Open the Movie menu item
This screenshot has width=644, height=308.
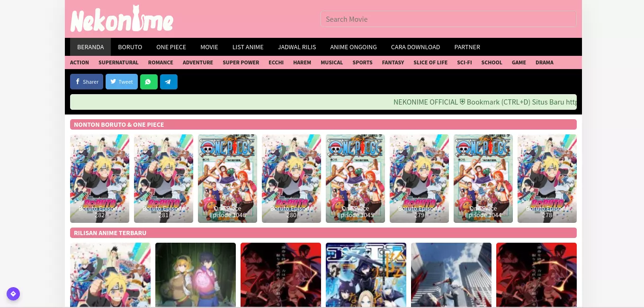209,47
